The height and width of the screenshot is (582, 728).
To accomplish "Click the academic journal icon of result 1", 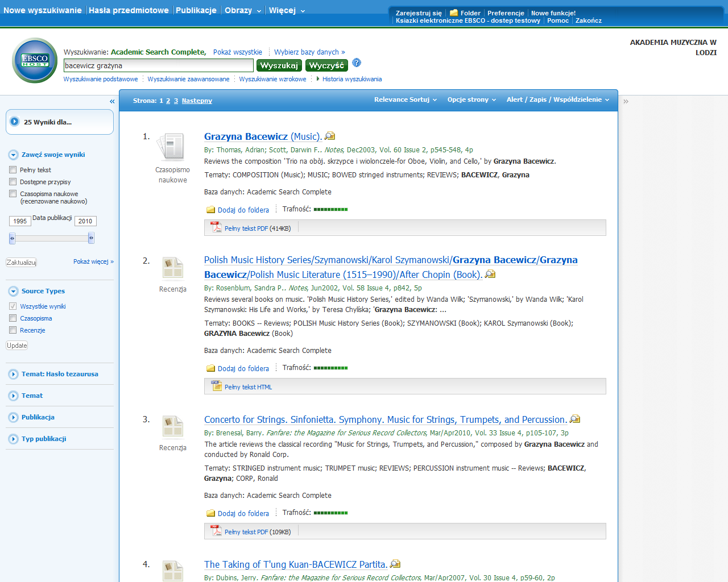I will [171, 147].
